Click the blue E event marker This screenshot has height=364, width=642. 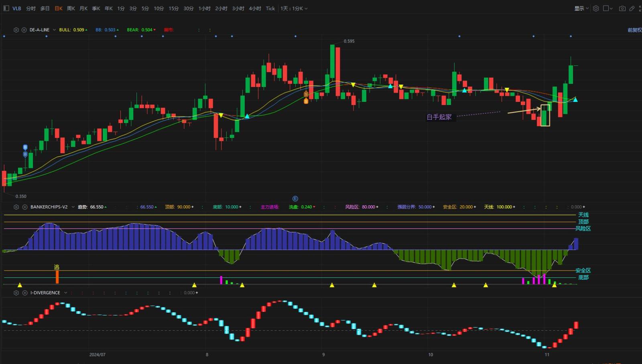pos(295,198)
